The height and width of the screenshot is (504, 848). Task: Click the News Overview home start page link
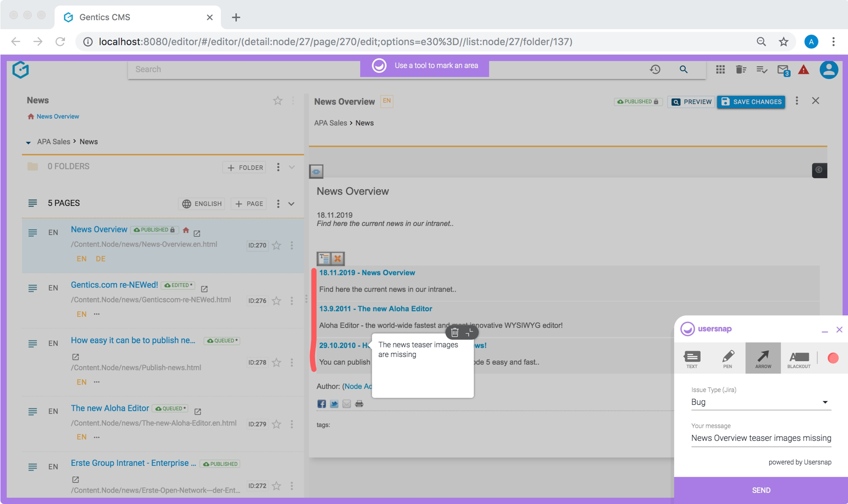(58, 116)
